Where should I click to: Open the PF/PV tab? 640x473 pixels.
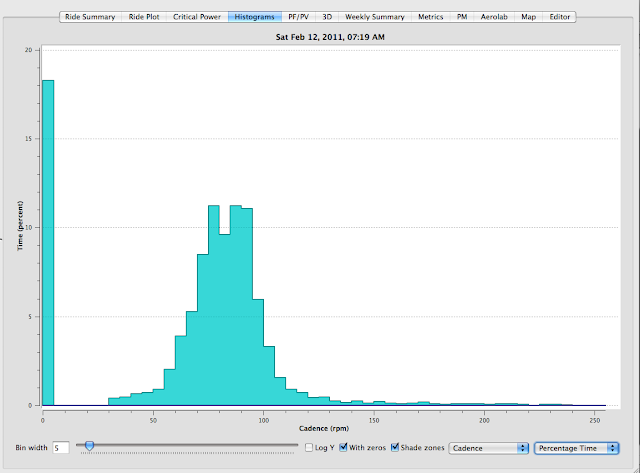298,17
